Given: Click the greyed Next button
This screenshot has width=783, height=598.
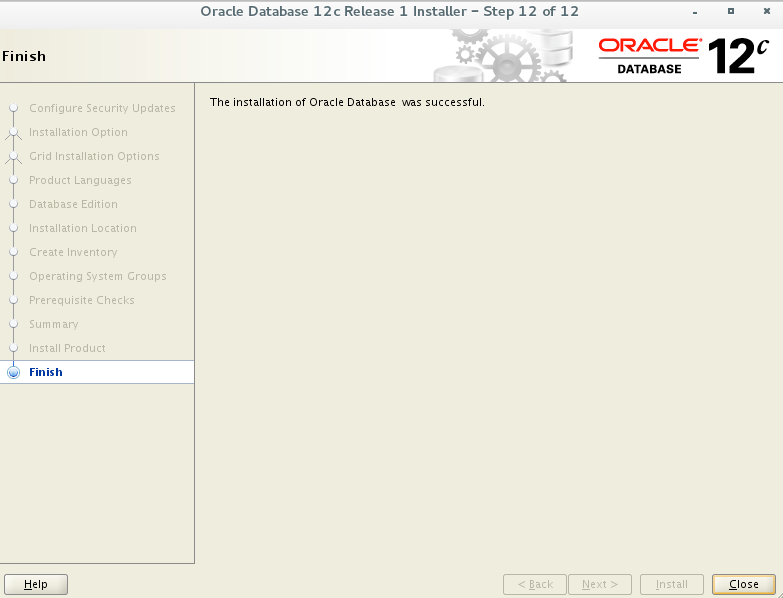Looking at the screenshot, I should pos(600,584).
